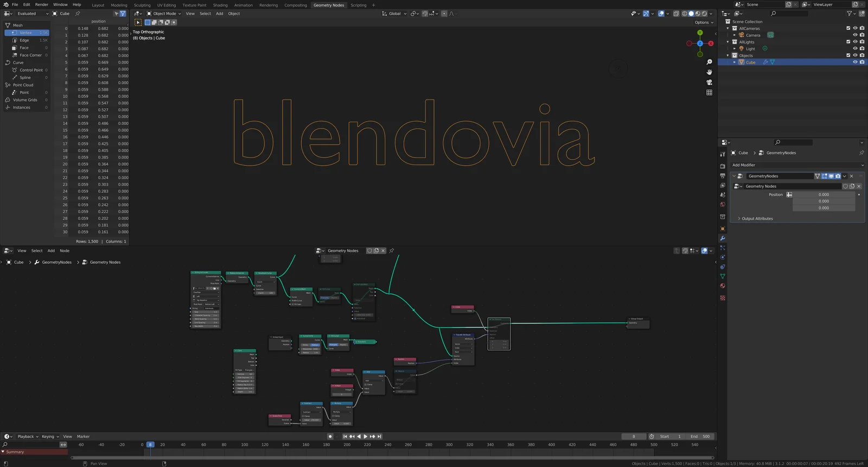The height and width of the screenshot is (467, 868).
Task: Click the Options button in viewport
Action: pyautogui.click(x=704, y=22)
